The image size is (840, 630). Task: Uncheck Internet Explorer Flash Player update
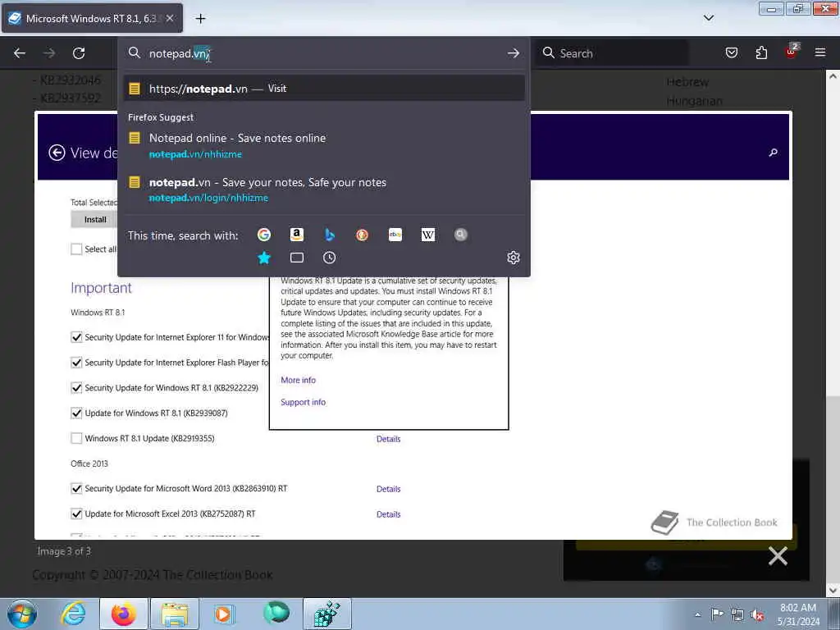pyautogui.click(x=76, y=363)
